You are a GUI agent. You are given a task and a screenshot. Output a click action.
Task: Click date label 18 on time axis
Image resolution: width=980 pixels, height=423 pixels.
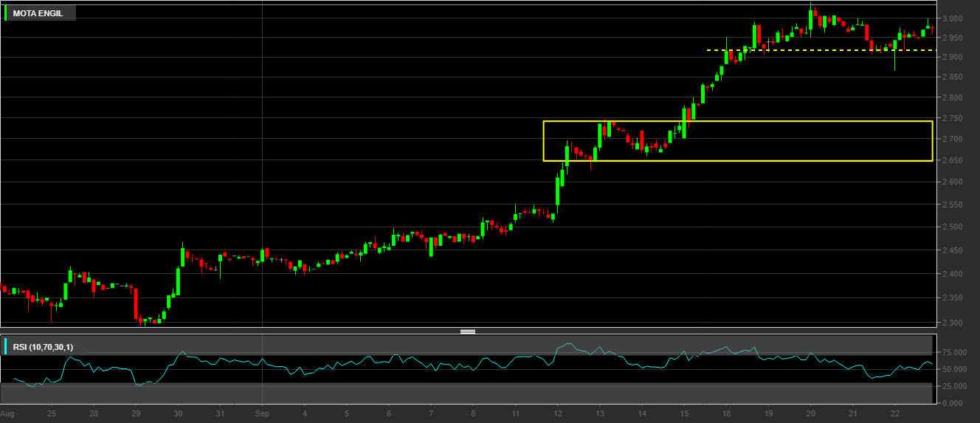click(726, 414)
